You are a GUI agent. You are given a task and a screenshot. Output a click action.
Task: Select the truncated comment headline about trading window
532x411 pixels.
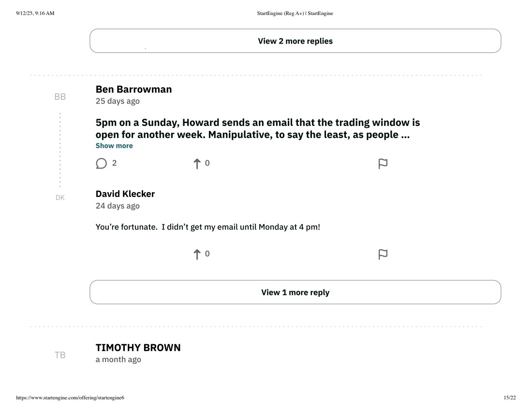point(258,128)
